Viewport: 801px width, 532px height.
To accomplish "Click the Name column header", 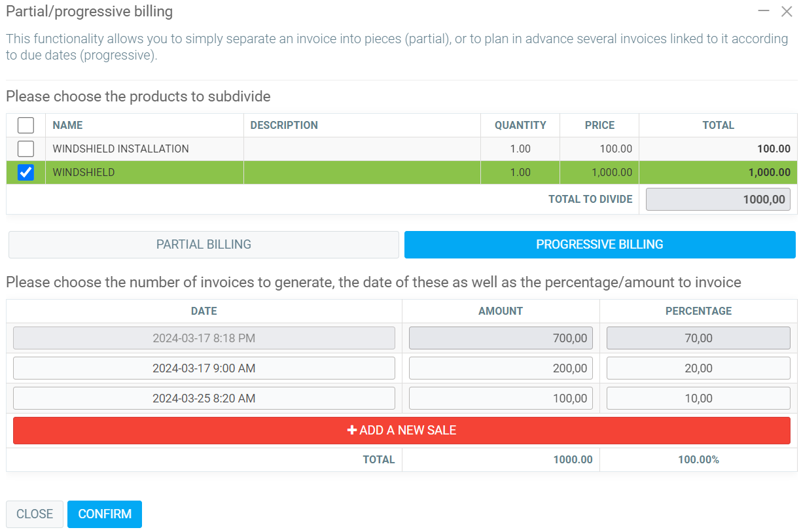I will pyautogui.click(x=68, y=125).
